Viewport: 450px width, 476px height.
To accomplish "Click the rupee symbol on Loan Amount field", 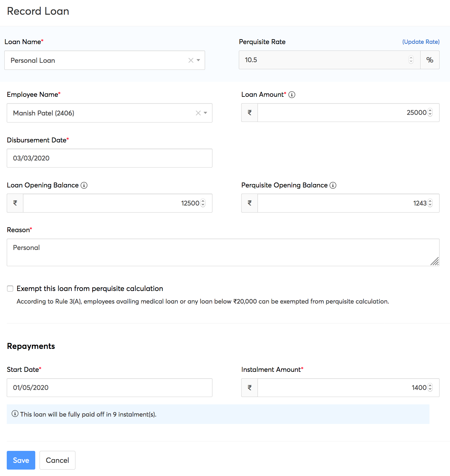I will tap(249, 112).
